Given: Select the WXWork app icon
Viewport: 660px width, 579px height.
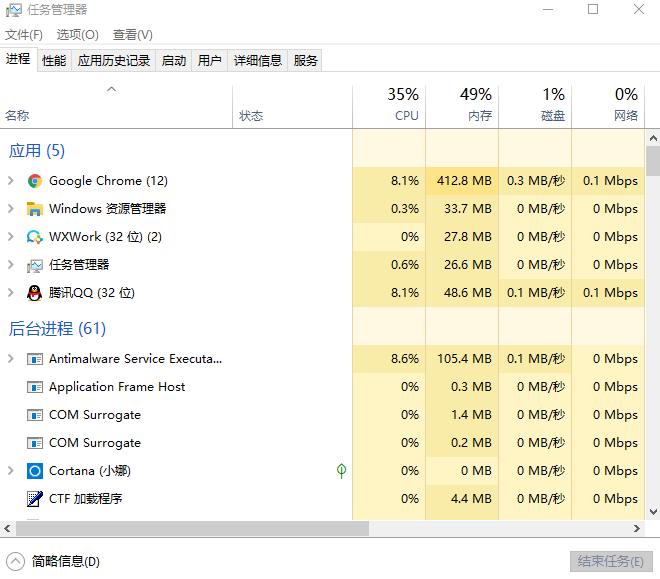Looking at the screenshot, I should point(35,237).
